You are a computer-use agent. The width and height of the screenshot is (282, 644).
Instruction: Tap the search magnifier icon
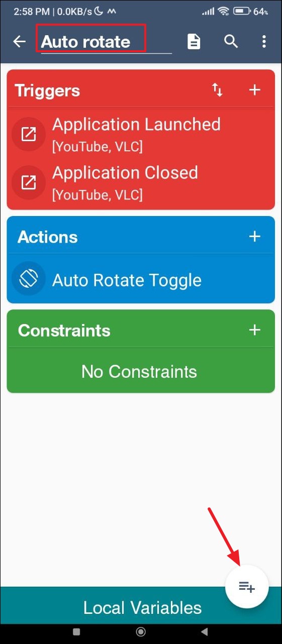231,41
